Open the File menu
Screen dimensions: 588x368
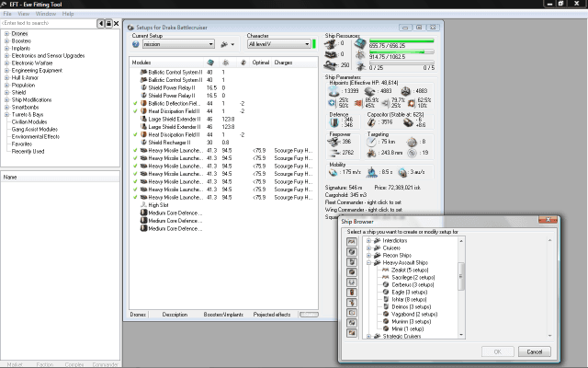click(7, 14)
